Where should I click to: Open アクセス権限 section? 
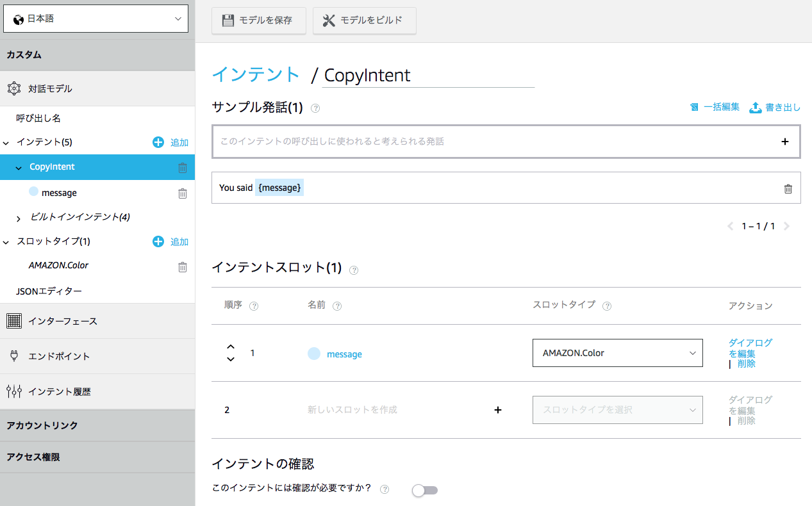97,457
